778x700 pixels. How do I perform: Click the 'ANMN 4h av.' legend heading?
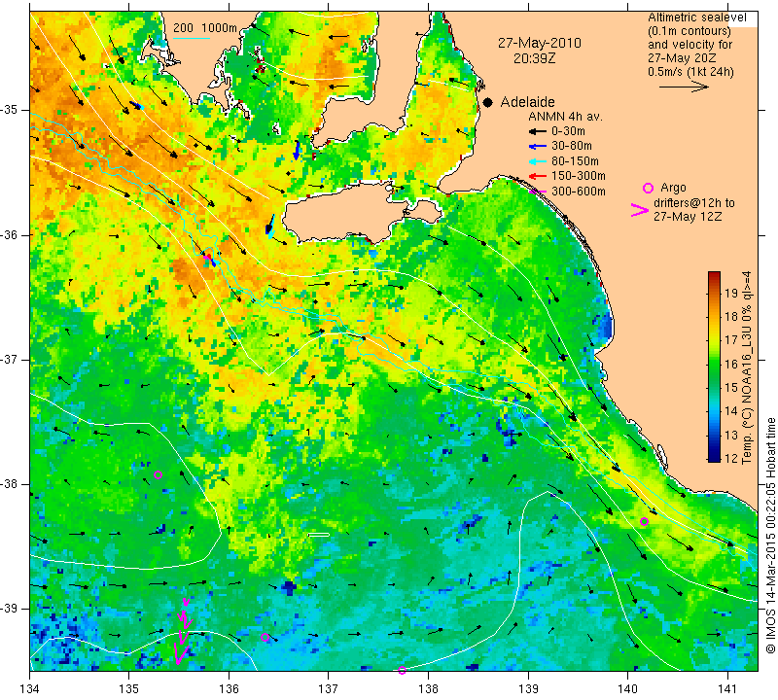[565, 117]
